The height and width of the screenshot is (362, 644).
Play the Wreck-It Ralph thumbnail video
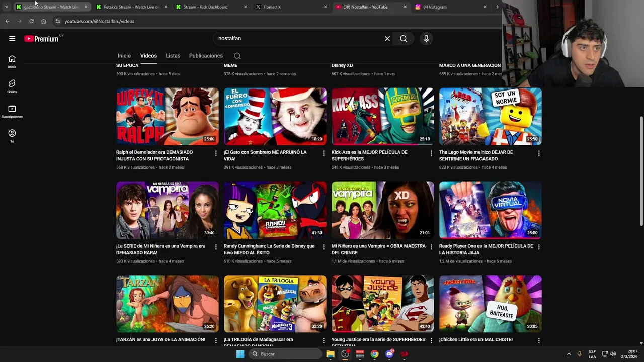(168, 117)
